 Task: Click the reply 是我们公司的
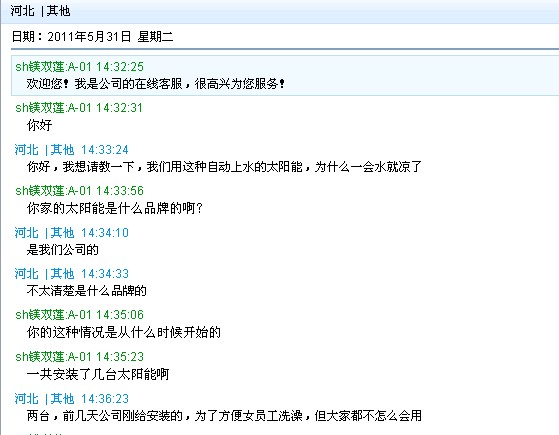pyautogui.click(x=62, y=250)
